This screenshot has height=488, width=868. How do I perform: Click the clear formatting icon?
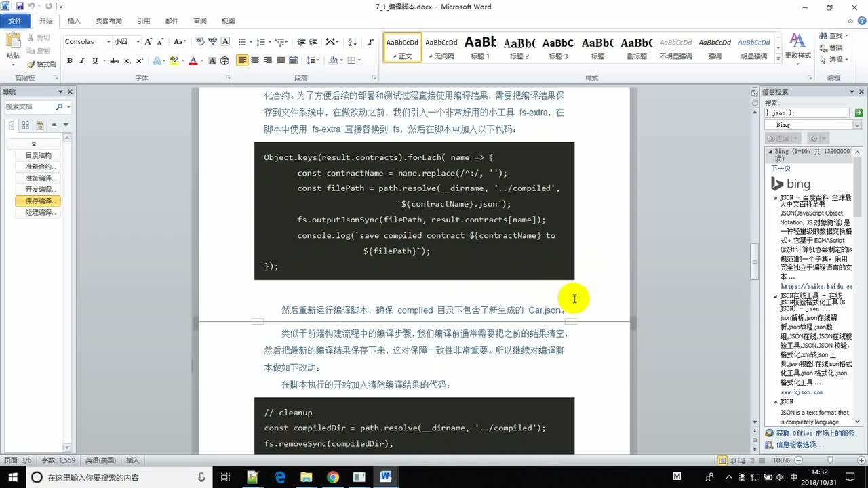pyautogui.click(x=201, y=41)
